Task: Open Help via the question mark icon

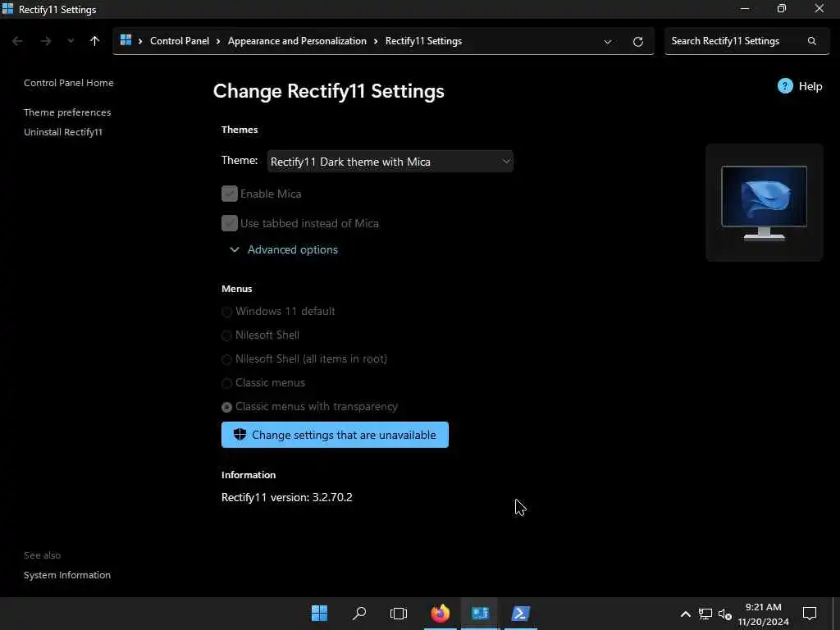Action: tap(785, 86)
